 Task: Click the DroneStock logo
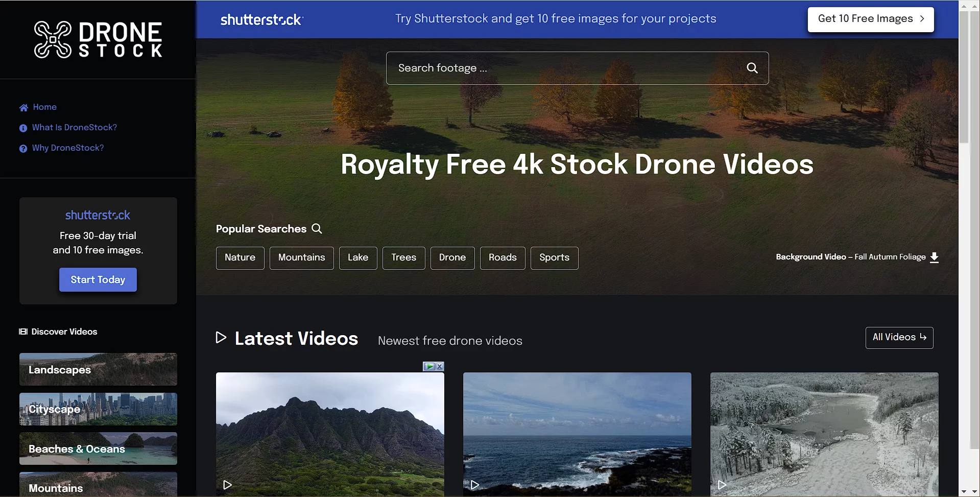point(98,39)
